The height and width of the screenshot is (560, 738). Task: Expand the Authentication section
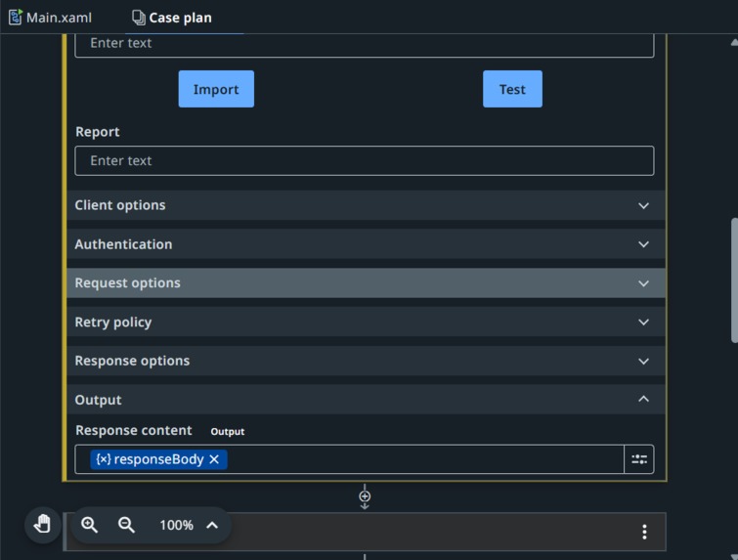[x=366, y=244]
